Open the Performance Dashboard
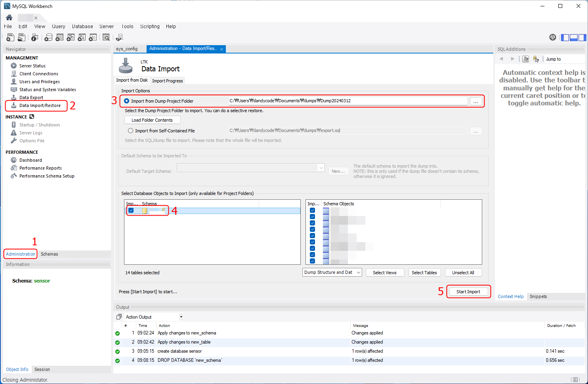The height and width of the screenshot is (384, 588). 31,160
